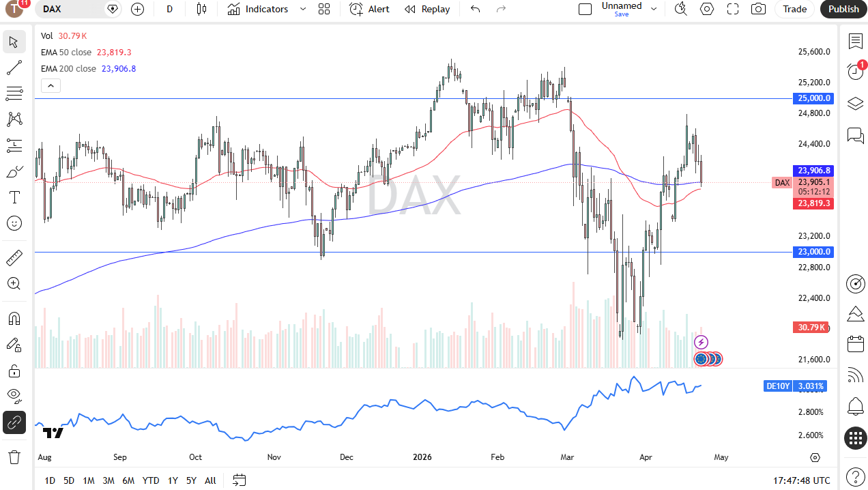Screen dimensions: 868x490
Task: Activate the chart Zoom tool
Action: 14,283
